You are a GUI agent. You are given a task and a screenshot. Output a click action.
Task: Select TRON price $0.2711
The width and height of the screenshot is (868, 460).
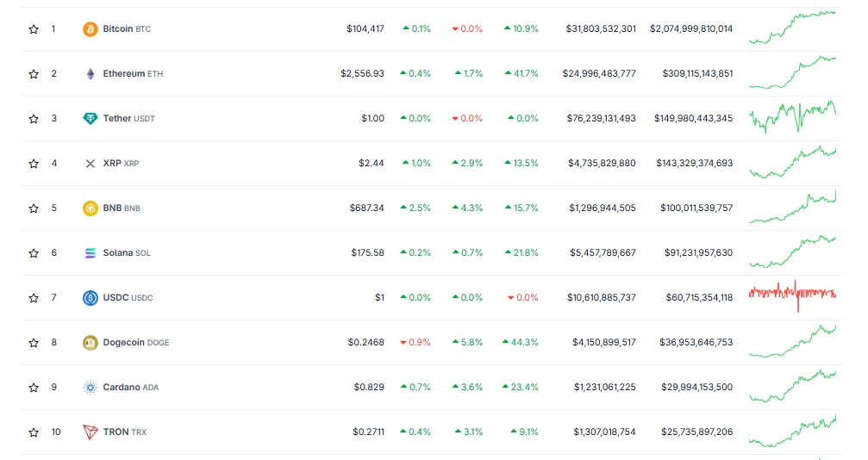(x=369, y=432)
